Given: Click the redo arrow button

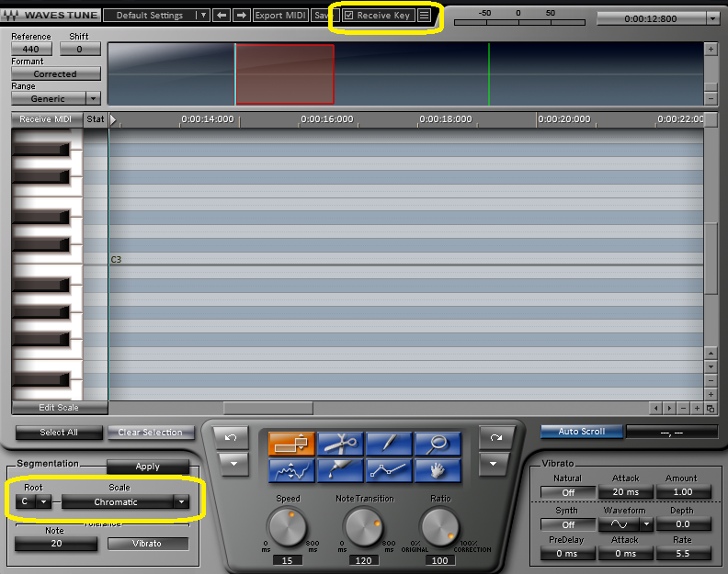Looking at the screenshot, I should click(x=495, y=438).
